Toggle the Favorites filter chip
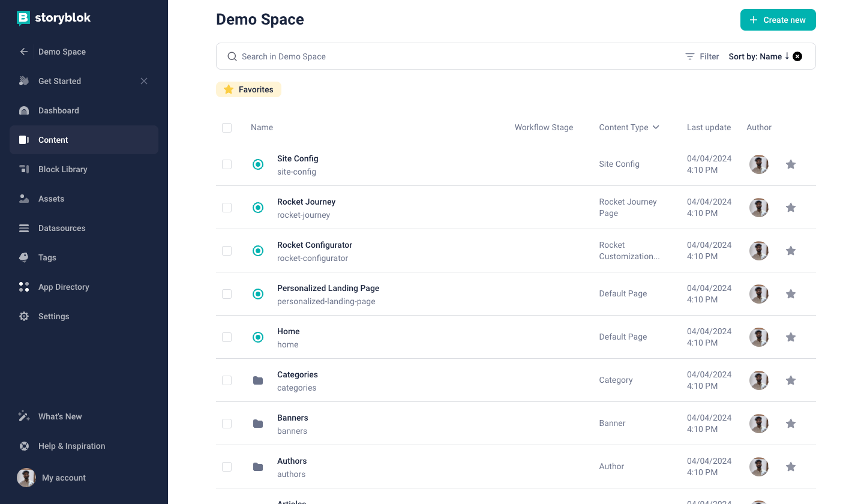The width and height of the screenshot is (864, 504). pos(248,89)
